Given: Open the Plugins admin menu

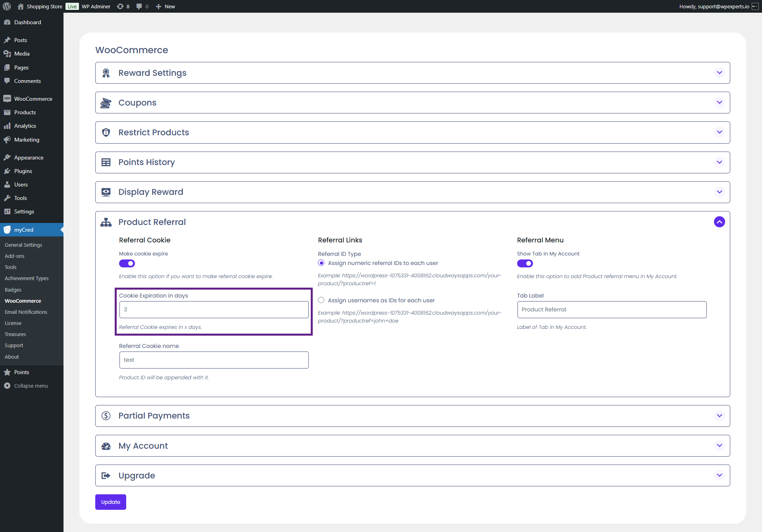Looking at the screenshot, I should point(23,171).
